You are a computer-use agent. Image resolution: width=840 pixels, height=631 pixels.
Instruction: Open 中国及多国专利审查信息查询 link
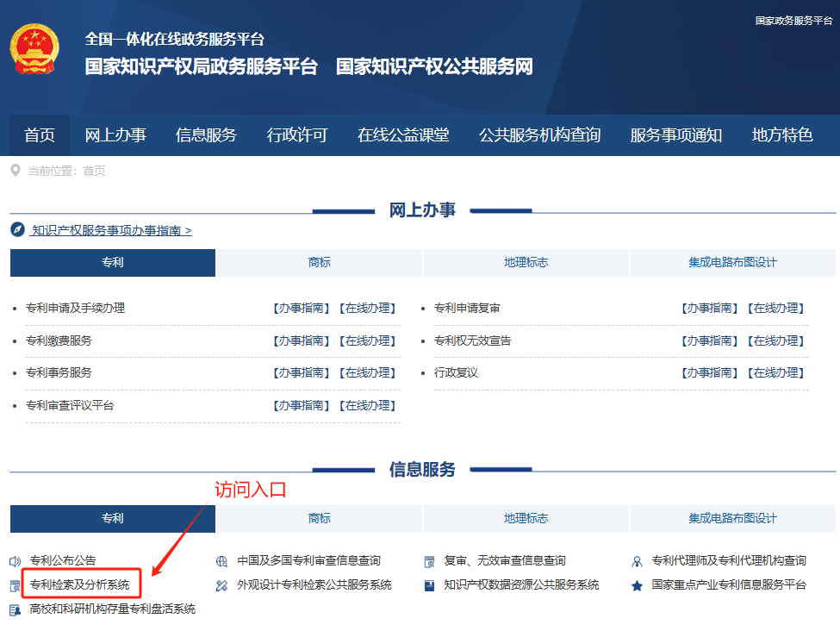pos(309,561)
